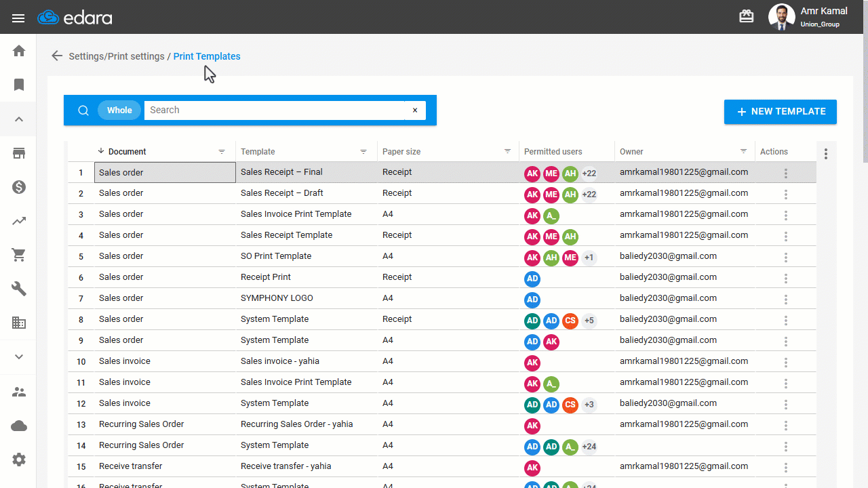This screenshot has height=488, width=868.
Task: Clear the search with the x button
Action: click(x=415, y=110)
